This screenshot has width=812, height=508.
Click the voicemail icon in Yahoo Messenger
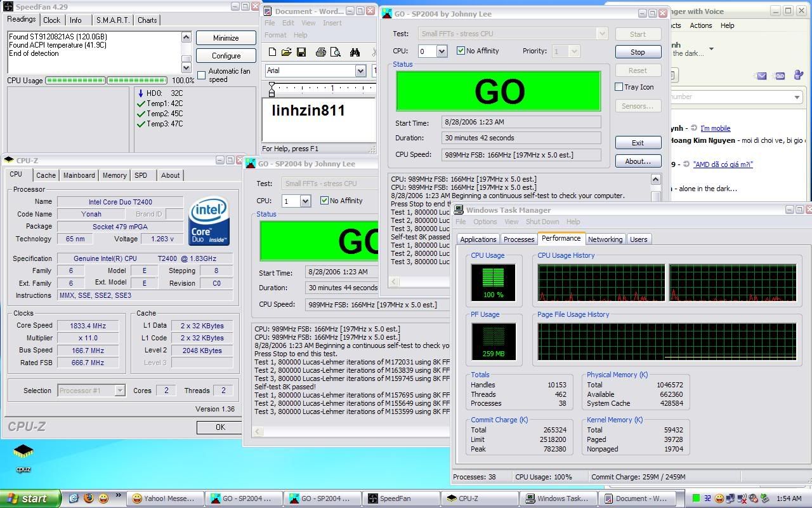(x=780, y=76)
